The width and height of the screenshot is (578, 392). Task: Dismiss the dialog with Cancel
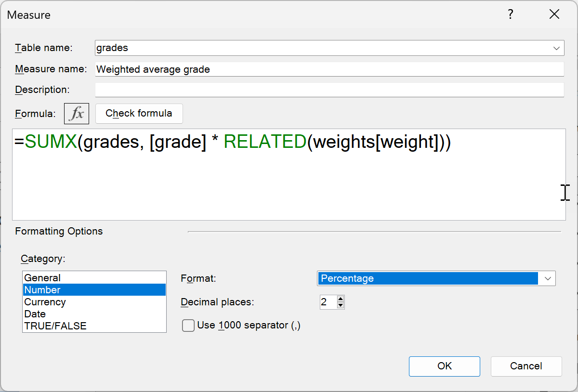tap(526, 366)
